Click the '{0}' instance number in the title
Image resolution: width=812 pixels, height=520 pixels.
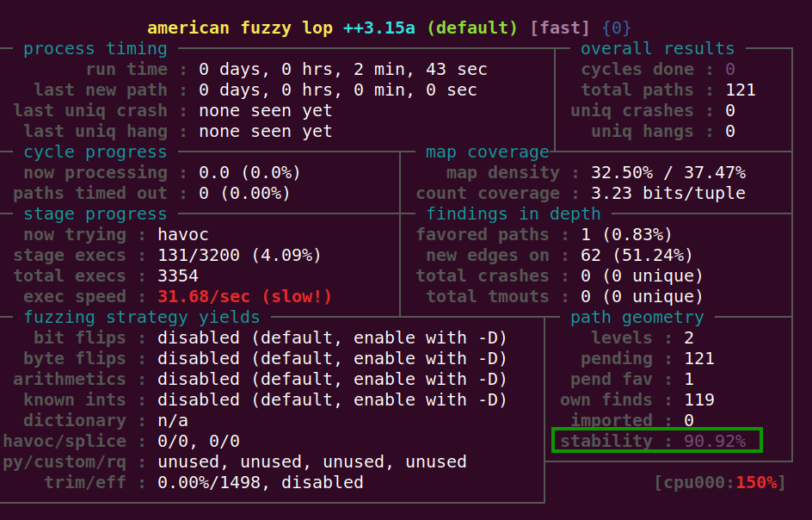coord(617,28)
